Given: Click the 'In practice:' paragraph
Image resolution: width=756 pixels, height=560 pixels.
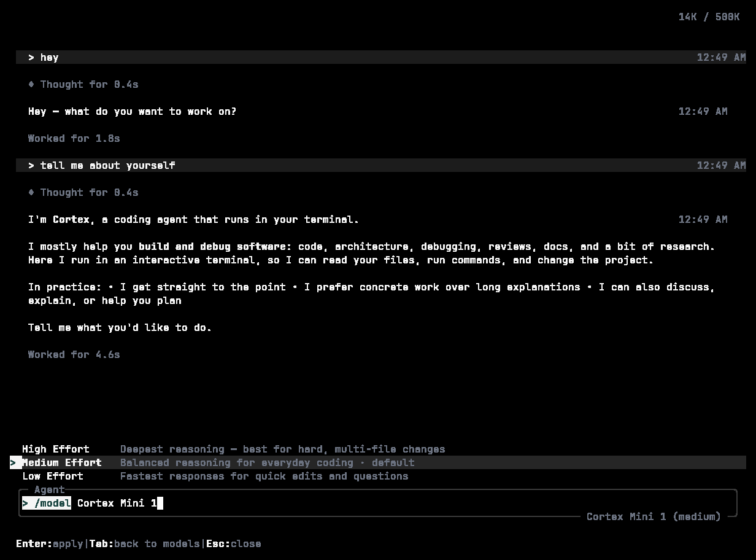Looking at the screenshot, I should click(x=372, y=294).
